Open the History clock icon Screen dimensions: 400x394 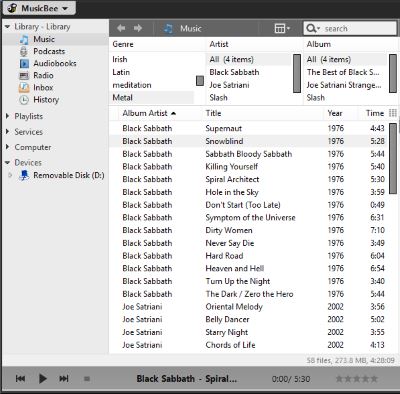click(24, 100)
